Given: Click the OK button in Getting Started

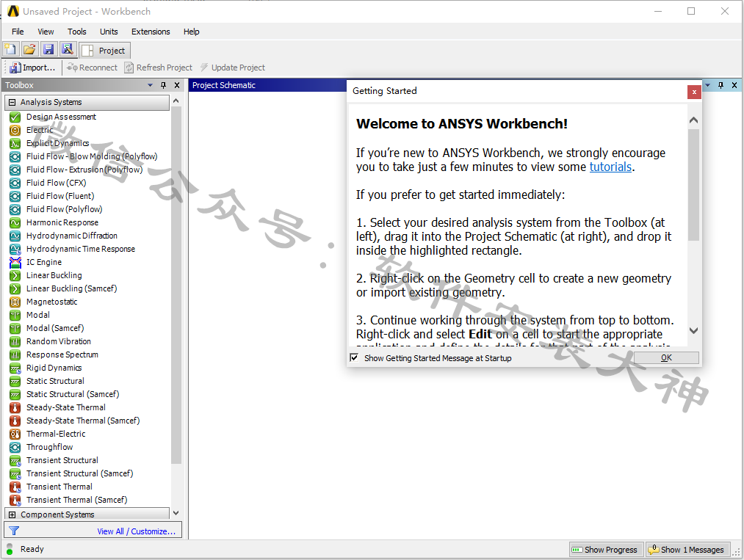Looking at the screenshot, I should point(666,357).
